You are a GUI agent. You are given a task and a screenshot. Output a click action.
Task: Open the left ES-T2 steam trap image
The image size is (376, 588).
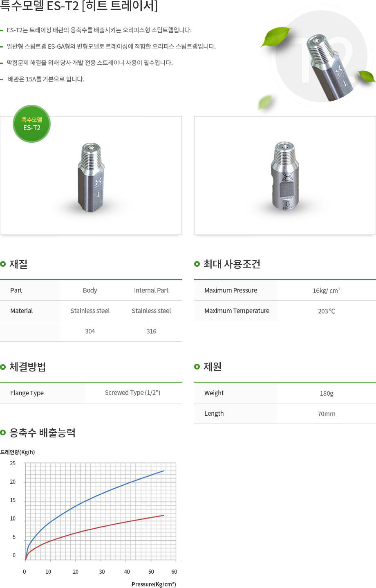pos(91,176)
